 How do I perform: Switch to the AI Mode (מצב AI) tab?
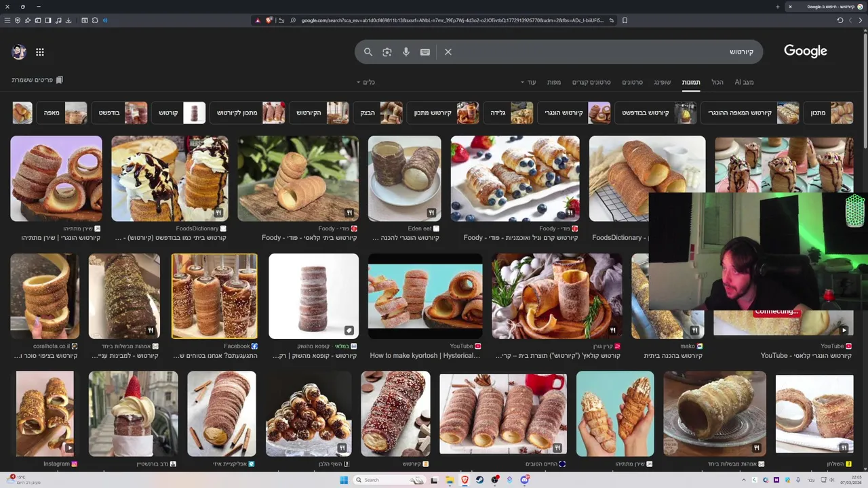pyautogui.click(x=744, y=82)
